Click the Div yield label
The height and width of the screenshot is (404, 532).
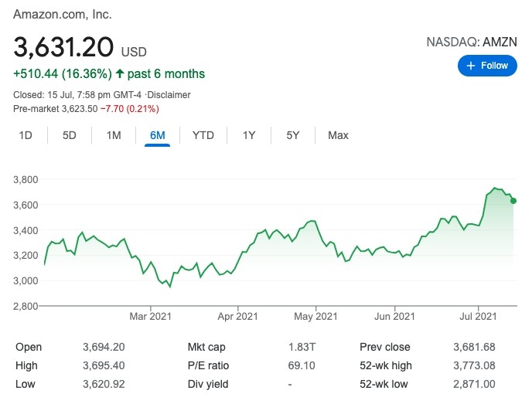[x=208, y=384]
